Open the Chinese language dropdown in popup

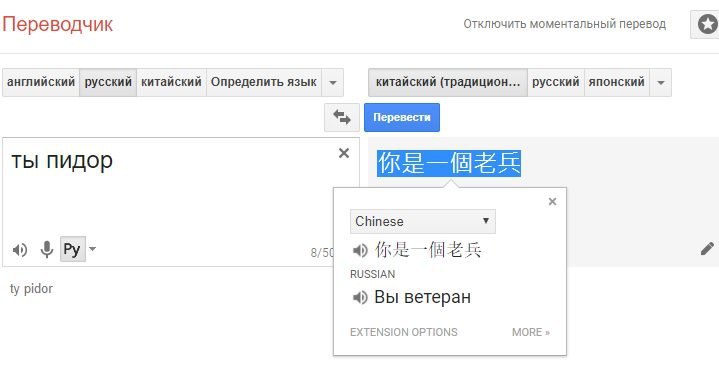(x=423, y=221)
